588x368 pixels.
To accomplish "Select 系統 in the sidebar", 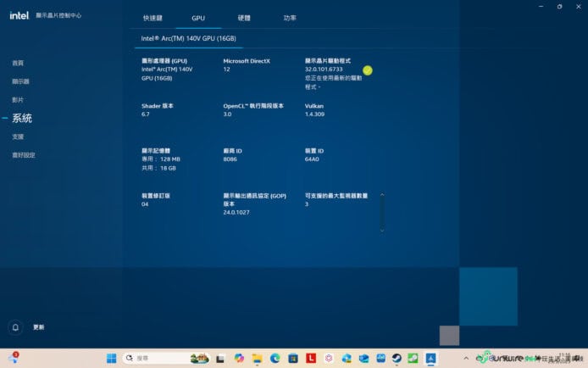I will [22, 118].
